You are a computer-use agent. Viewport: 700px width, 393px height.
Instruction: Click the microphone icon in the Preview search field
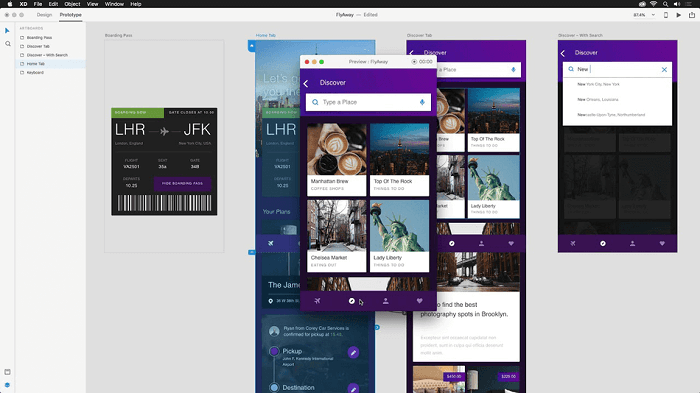pos(422,102)
